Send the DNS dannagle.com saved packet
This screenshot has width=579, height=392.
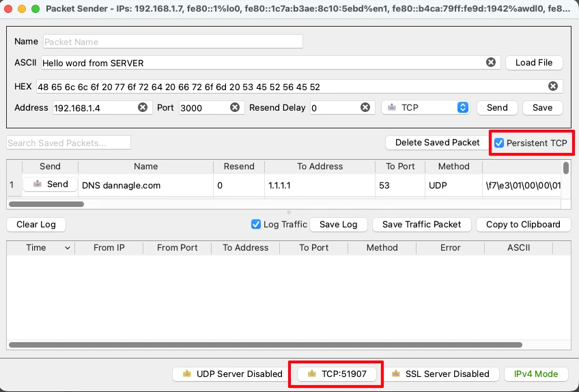pos(51,184)
